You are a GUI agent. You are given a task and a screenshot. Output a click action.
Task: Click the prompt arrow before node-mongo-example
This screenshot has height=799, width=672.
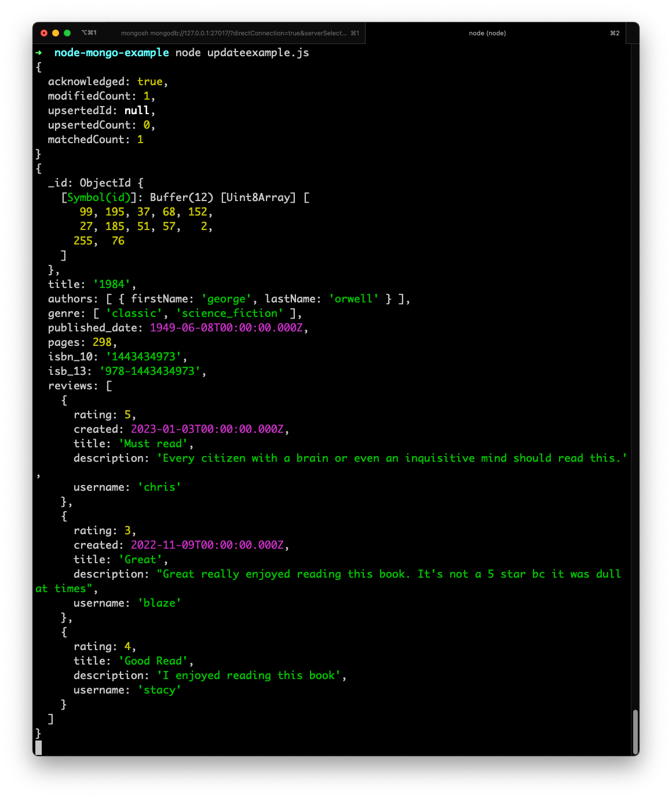39,53
